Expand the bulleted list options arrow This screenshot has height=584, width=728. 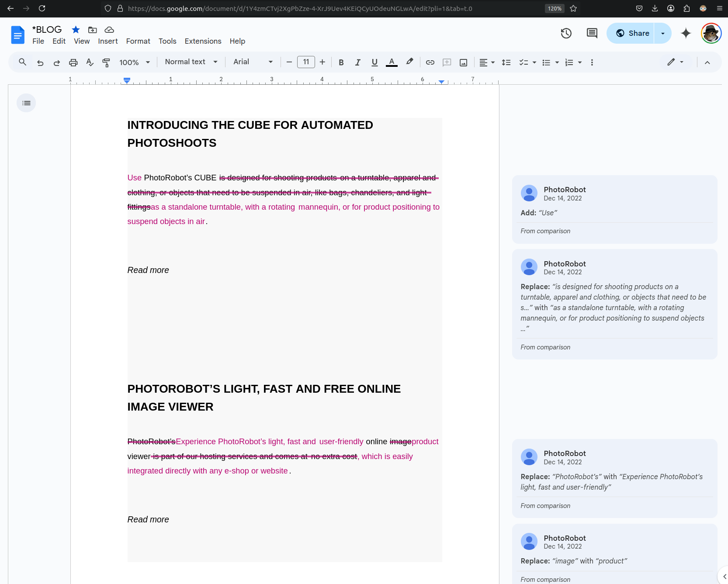(557, 62)
